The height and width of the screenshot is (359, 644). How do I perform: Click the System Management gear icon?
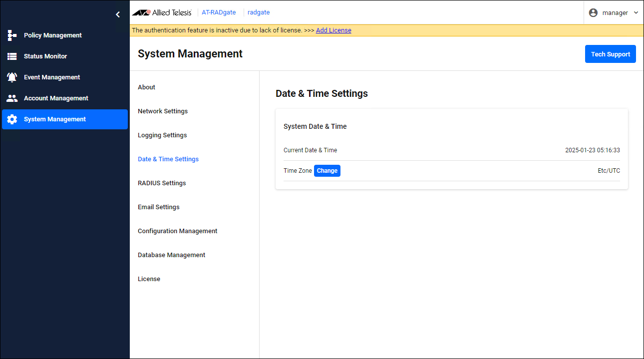[x=12, y=119]
